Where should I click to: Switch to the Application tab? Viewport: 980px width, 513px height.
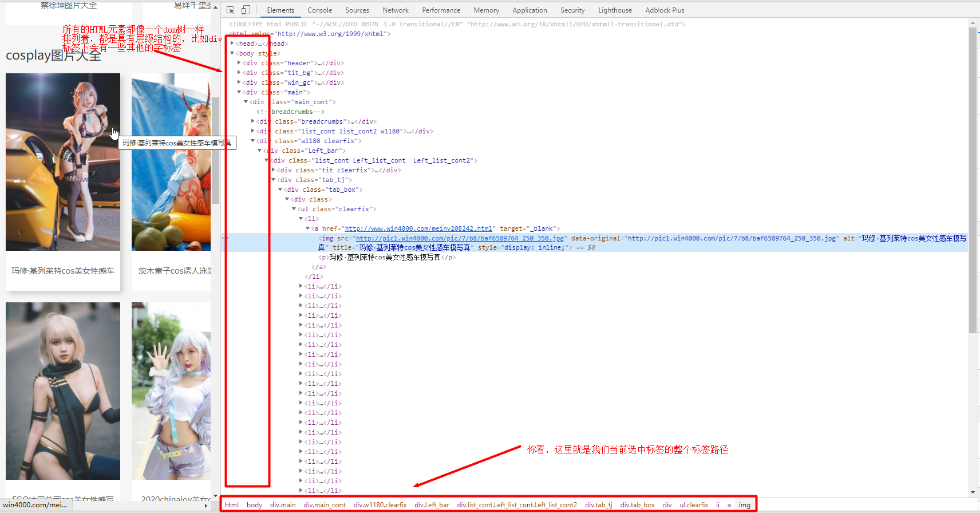point(529,10)
